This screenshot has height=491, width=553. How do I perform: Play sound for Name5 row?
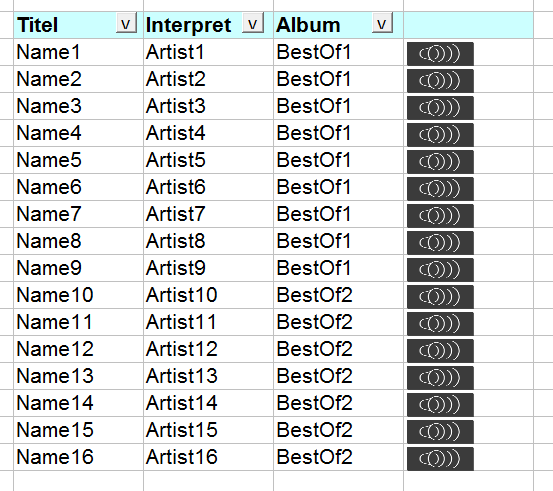click(x=440, y=162)
